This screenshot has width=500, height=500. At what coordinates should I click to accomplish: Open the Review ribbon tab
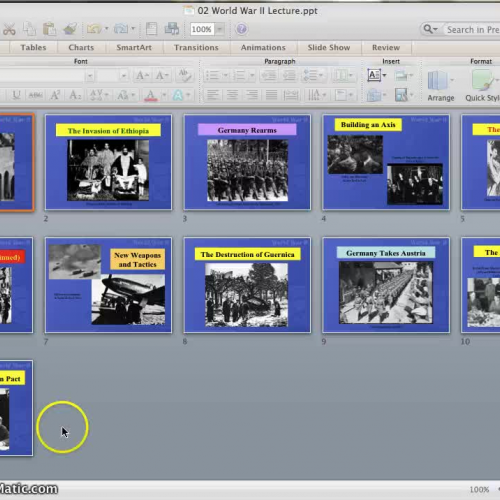(386, 48)
